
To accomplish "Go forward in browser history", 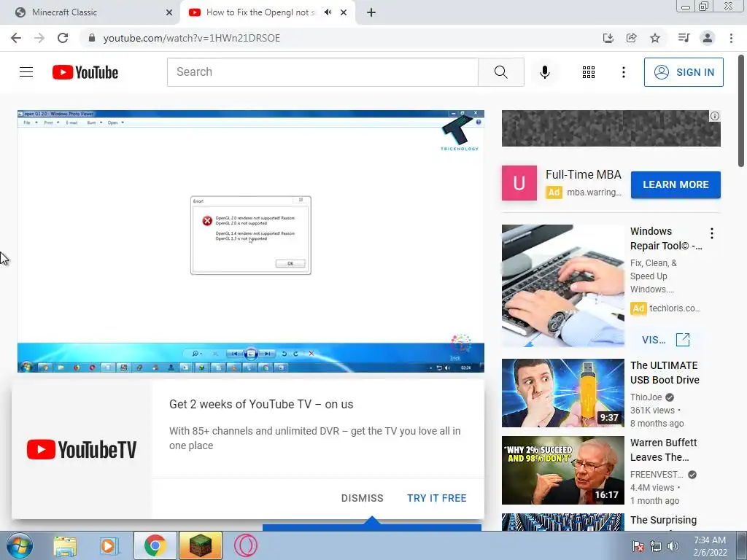I will click(x=39, y=38).
